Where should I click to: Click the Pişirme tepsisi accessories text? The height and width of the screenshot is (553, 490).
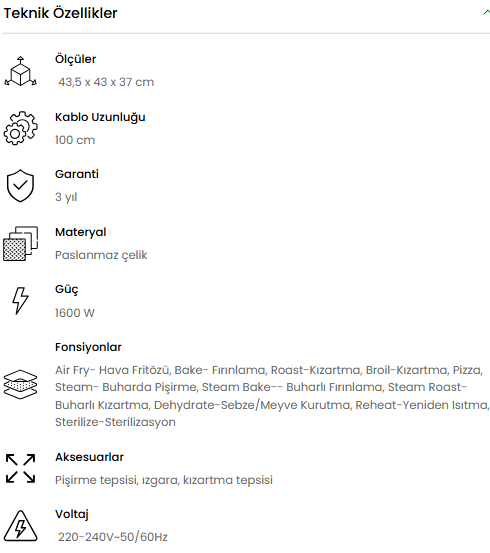(x=164, y=480)
